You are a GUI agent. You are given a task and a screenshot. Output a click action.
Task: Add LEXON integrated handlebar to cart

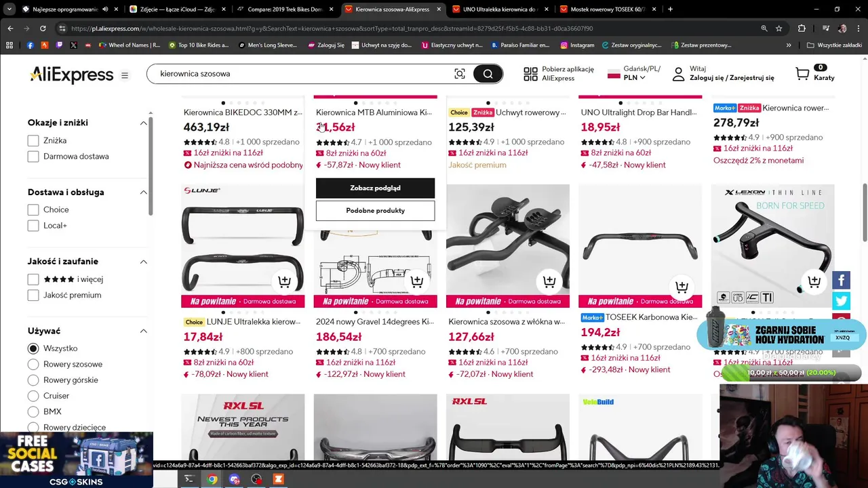(x=814, y=281)
